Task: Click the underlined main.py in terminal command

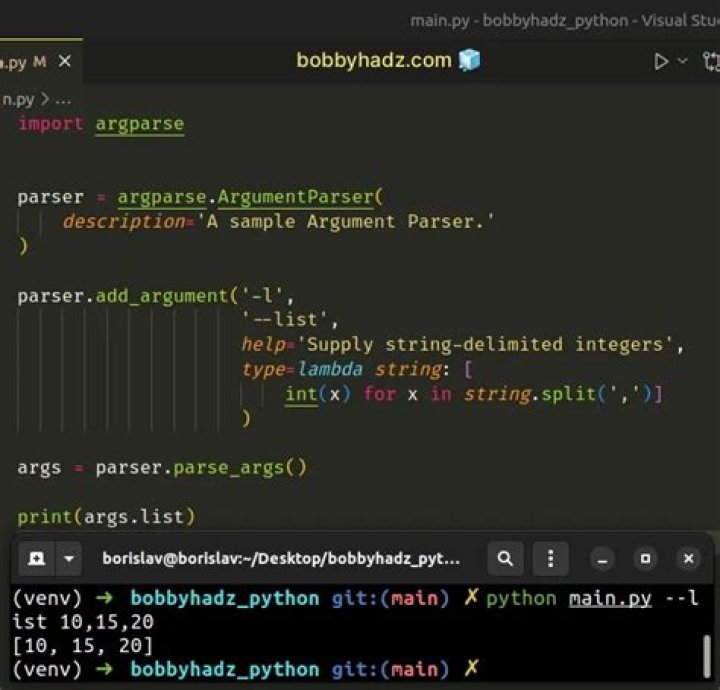Action: click(610, 599)
